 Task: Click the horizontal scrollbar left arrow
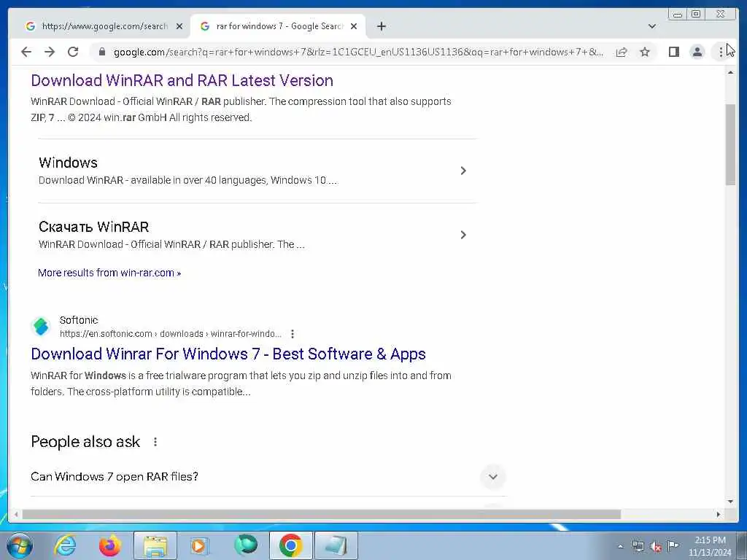(x=16, y=514)
